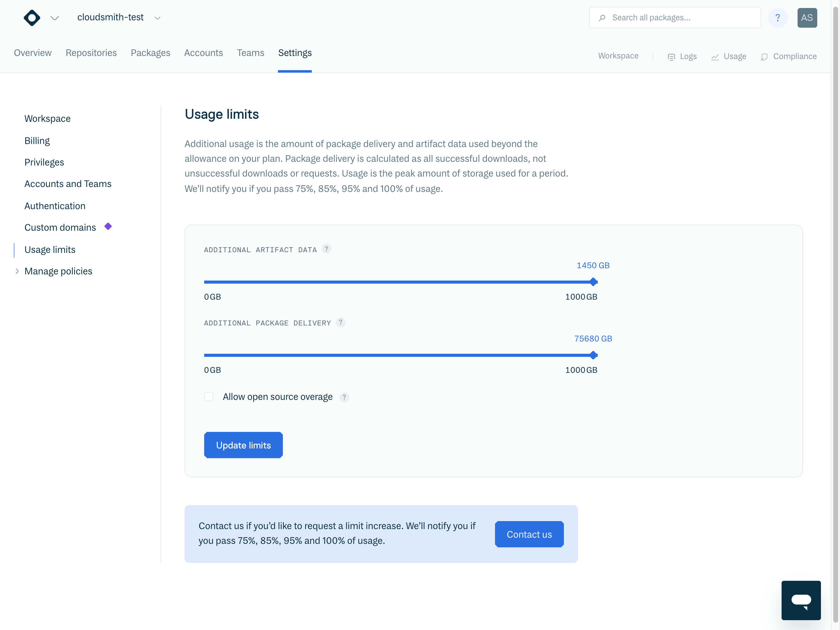Select Billing in the settings sidebar
This screenshot has height=630, width=840.
point(37,141)
